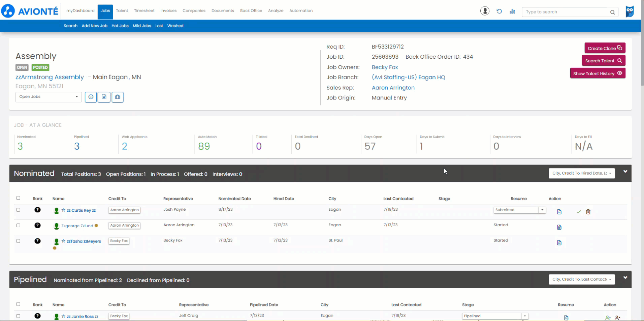644x321 pixels.
Task: Go to the Timesheet tab
Action: 144,11
